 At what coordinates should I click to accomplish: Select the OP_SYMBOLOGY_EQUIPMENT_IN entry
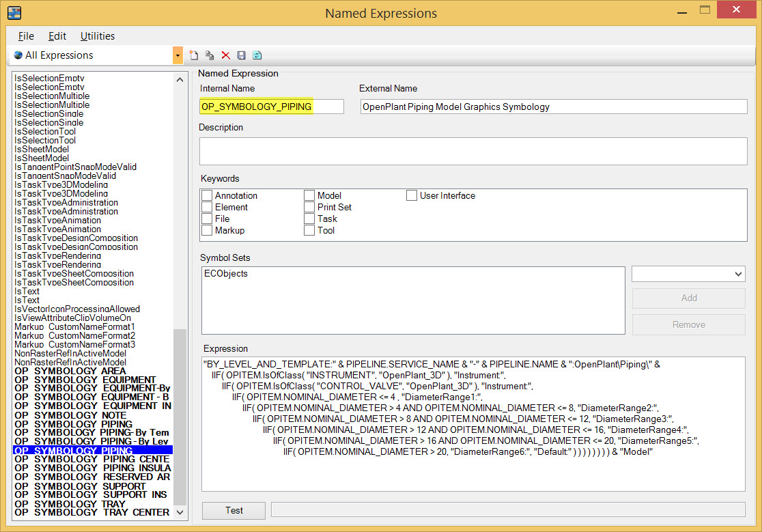[x=93, y=406]
